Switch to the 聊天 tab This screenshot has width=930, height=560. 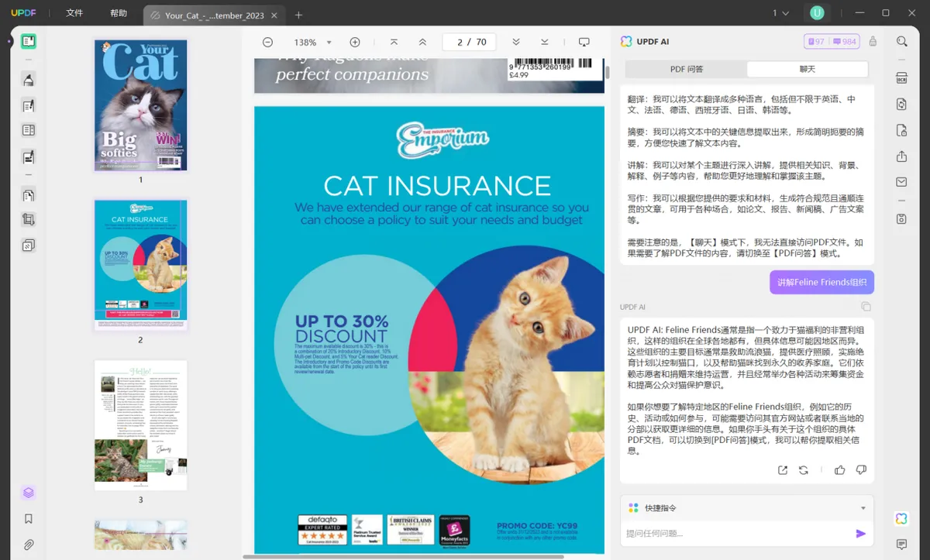click(808, 69)
